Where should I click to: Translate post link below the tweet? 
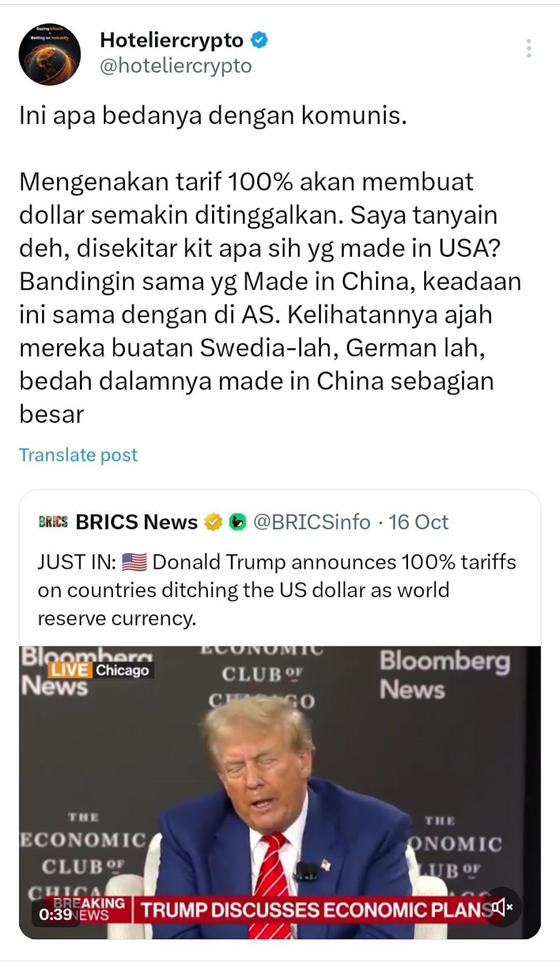[x=78, y=455]
